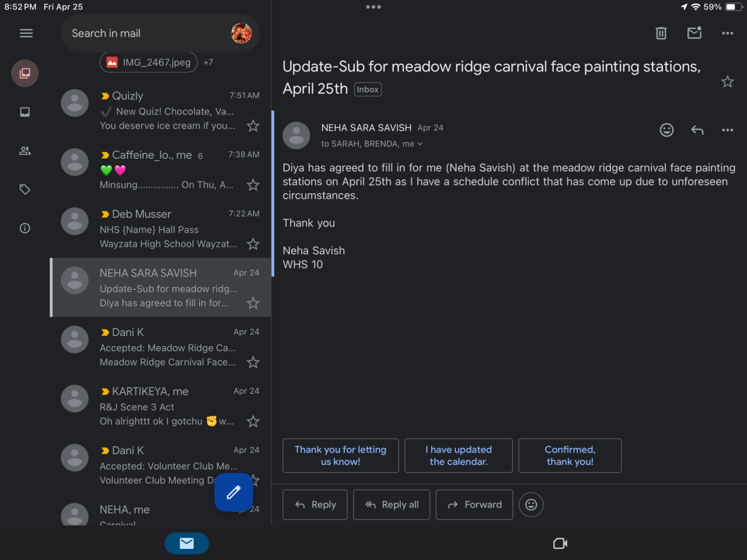Open the hamburger main menu
This screenshot has height=560, width=747.
click(x=26, y=33)
